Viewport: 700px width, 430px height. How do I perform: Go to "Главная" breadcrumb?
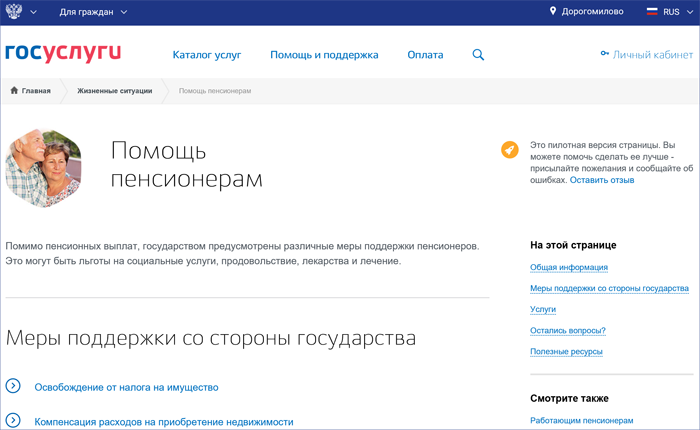[x=36, y=91]
